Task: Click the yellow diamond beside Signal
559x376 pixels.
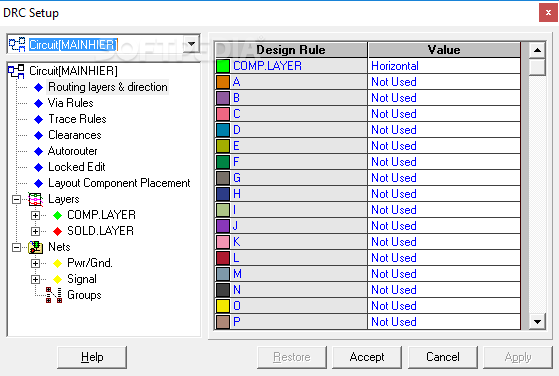Action: pyautogui.click(x=57, y=279)
